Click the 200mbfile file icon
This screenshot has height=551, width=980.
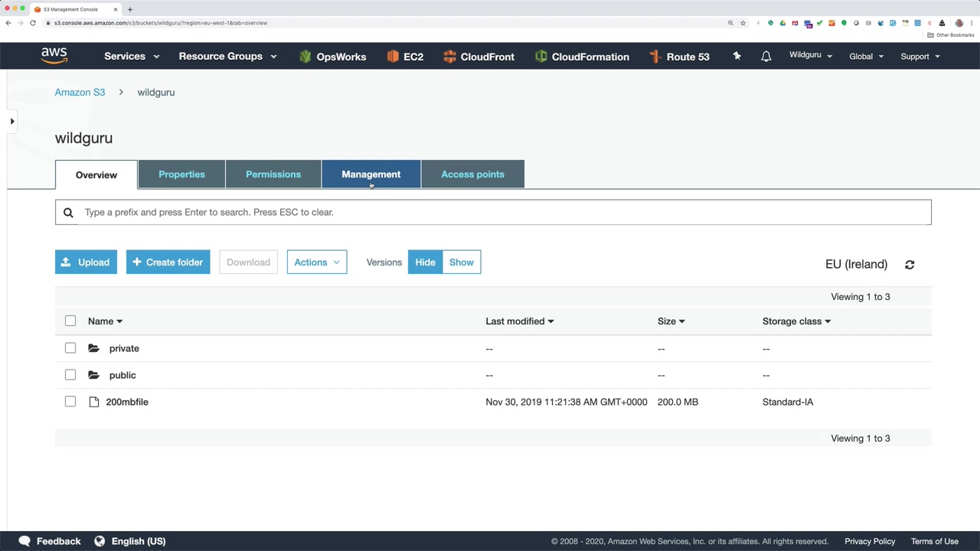pyautogui.click(x=94, y=402)
